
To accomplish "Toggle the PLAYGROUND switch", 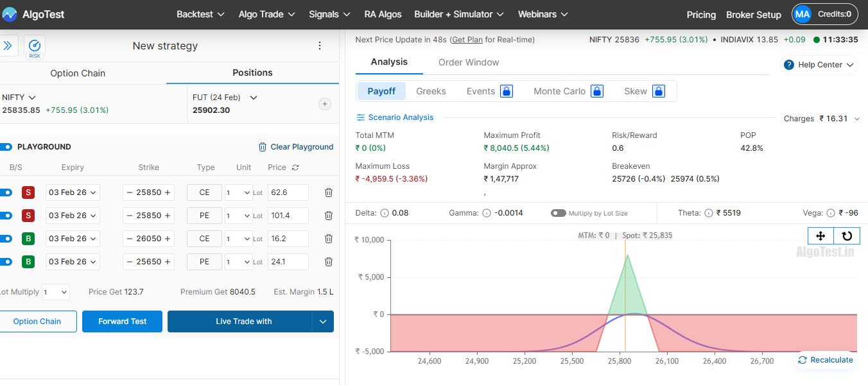I will tap(6, 146).
